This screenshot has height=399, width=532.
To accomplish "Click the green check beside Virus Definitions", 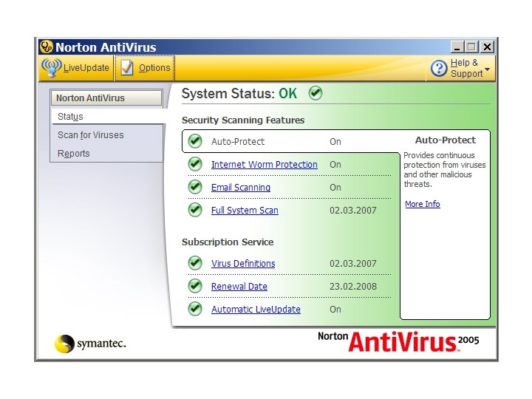I will click(x=195, y=263).
